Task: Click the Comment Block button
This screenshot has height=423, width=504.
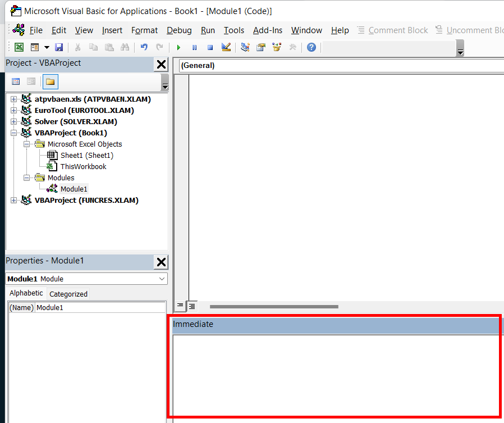Action: click(x=393, y=30)
